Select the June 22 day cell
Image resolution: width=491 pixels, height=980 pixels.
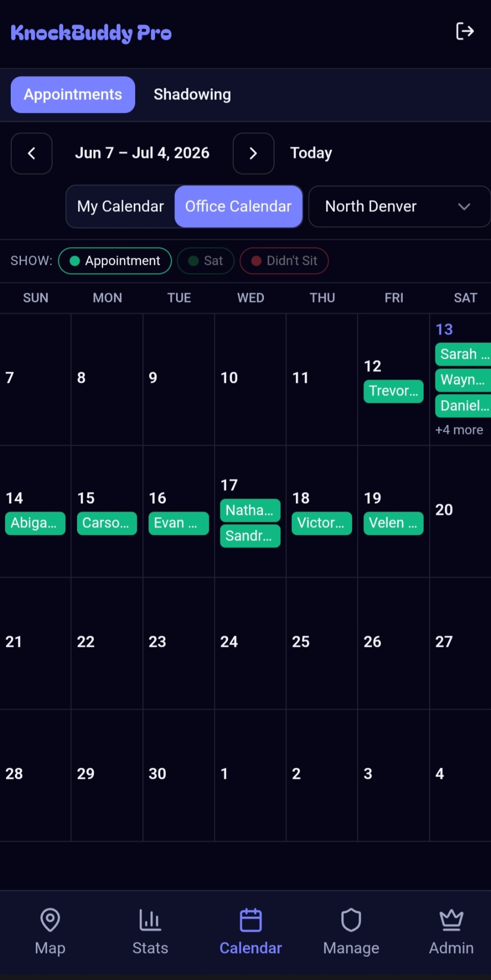[x=107, y=643]
